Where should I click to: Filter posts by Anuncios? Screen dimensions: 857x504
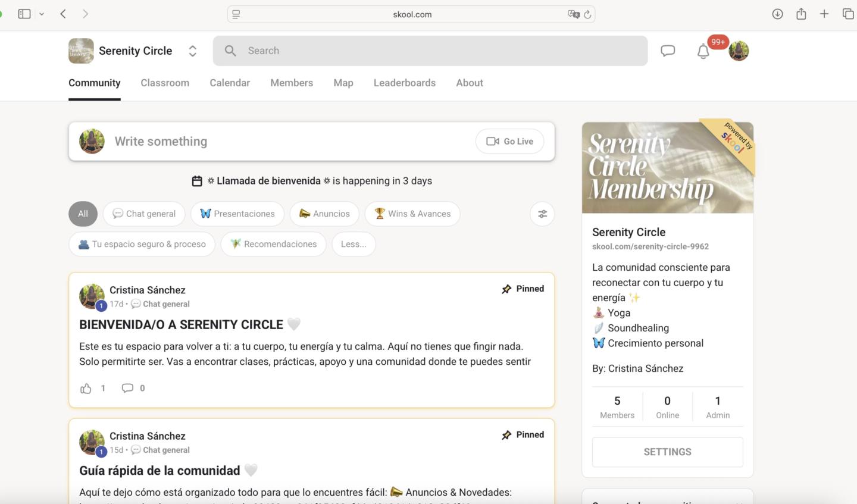tap(324, 214)
